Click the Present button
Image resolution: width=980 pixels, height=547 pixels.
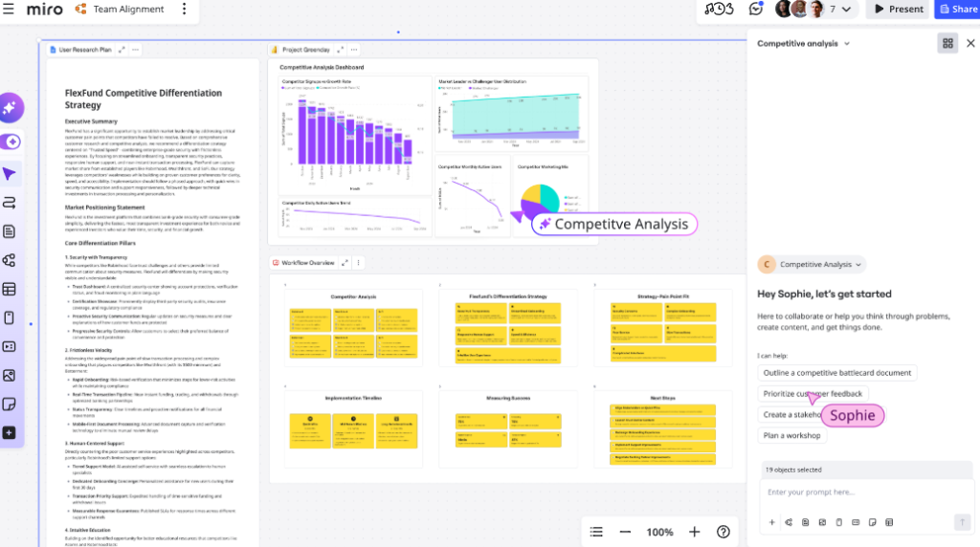point(897,10)
